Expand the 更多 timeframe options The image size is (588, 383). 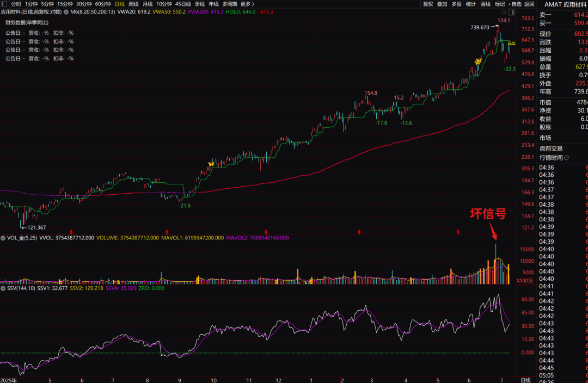tap(247, 4)
